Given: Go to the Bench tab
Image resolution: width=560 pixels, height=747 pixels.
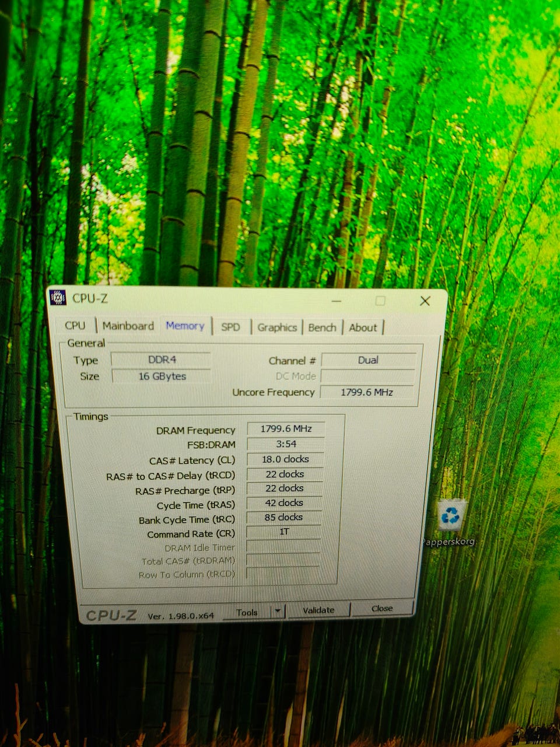Looking at the screenshot, I should (322, 327).
